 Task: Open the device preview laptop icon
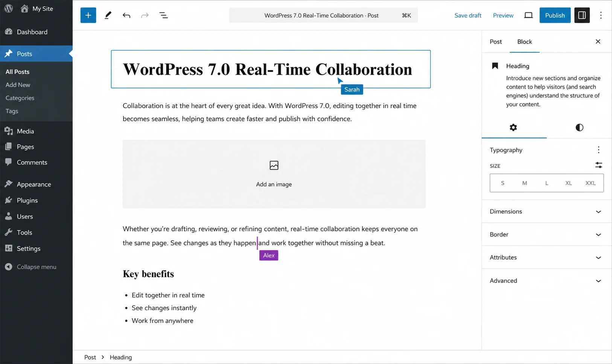(528, 15)
